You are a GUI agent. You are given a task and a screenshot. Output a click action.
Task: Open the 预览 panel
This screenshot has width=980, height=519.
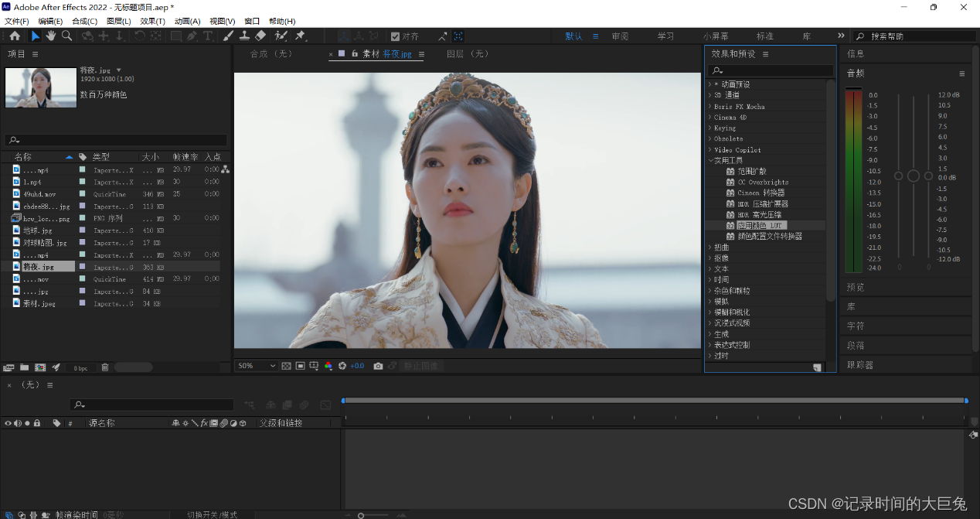[856, 287]
